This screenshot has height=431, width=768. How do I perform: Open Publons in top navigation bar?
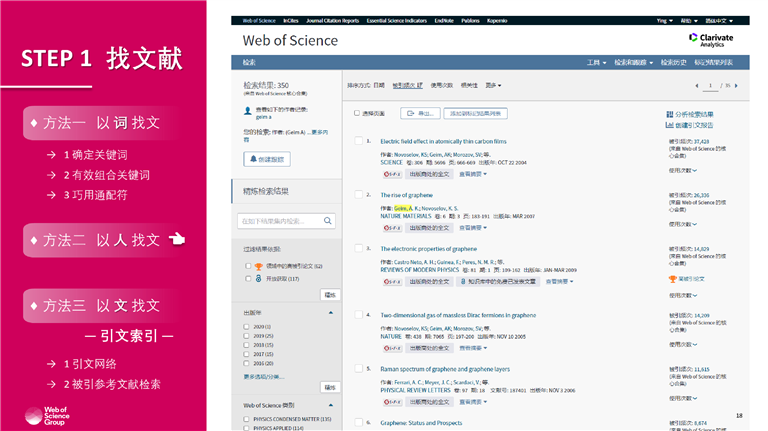[x=470, y=21]
